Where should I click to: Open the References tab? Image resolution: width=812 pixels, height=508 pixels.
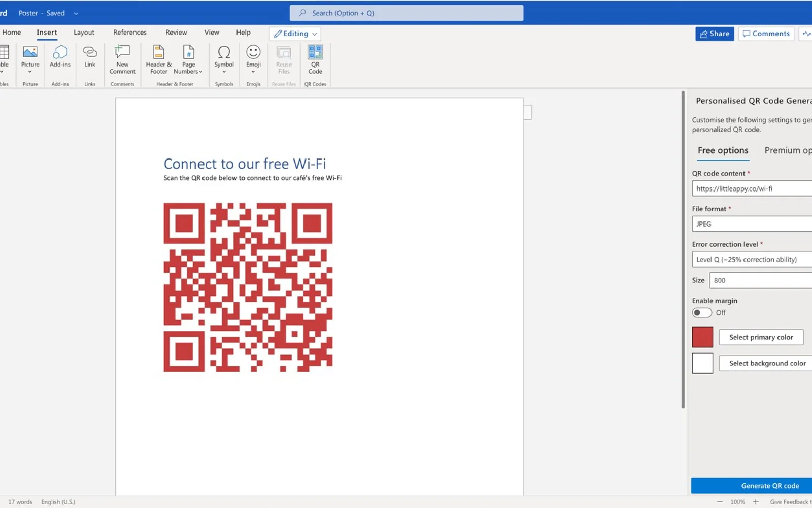(x=130, y=33)
